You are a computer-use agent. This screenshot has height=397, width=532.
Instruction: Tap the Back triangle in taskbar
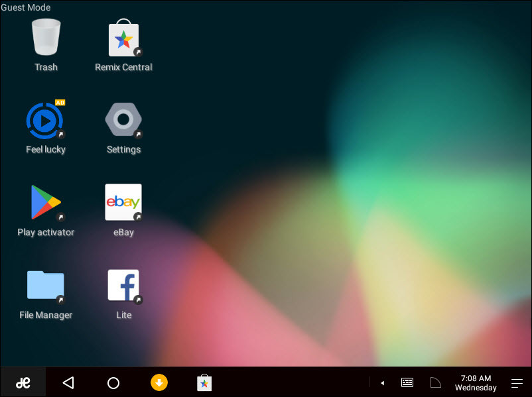tap(68, 383)
